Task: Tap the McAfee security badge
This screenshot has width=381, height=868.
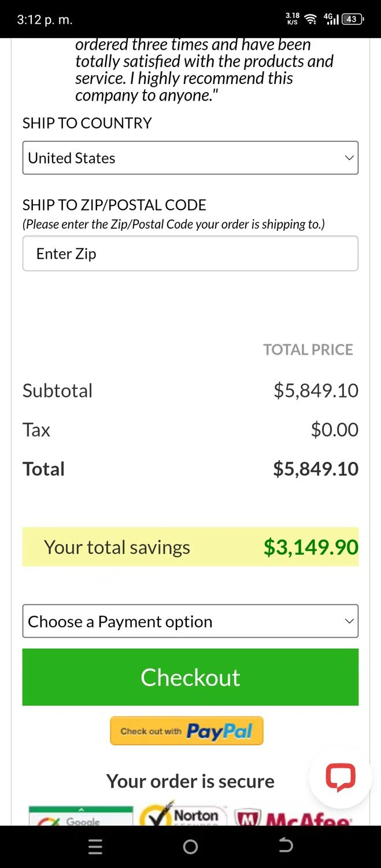Action: [293, 816]
